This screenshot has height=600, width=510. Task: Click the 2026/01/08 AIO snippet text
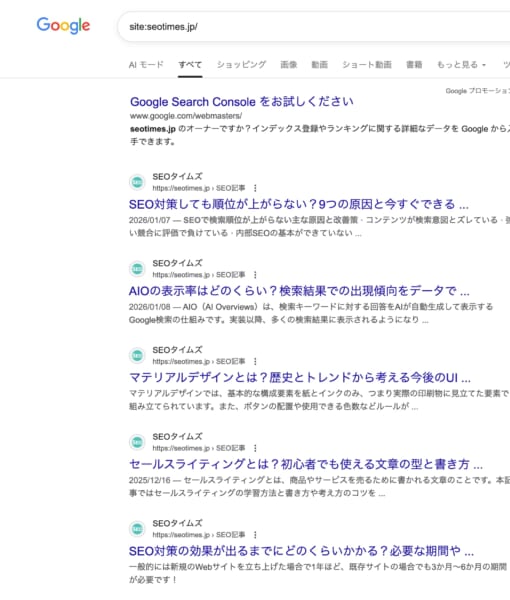[x=311, y=313]
